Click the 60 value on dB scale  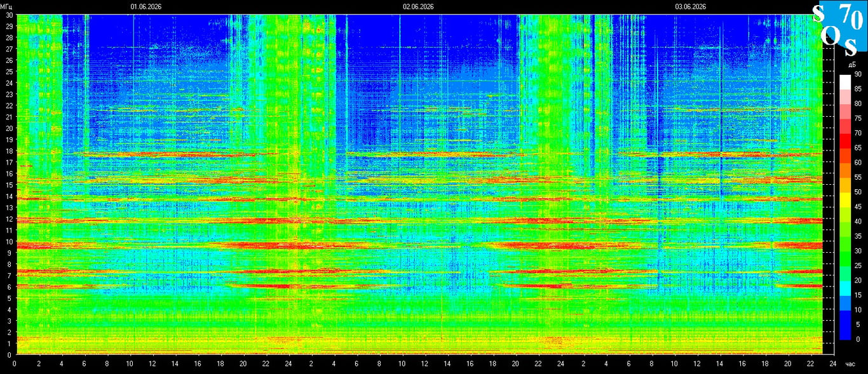857,163
